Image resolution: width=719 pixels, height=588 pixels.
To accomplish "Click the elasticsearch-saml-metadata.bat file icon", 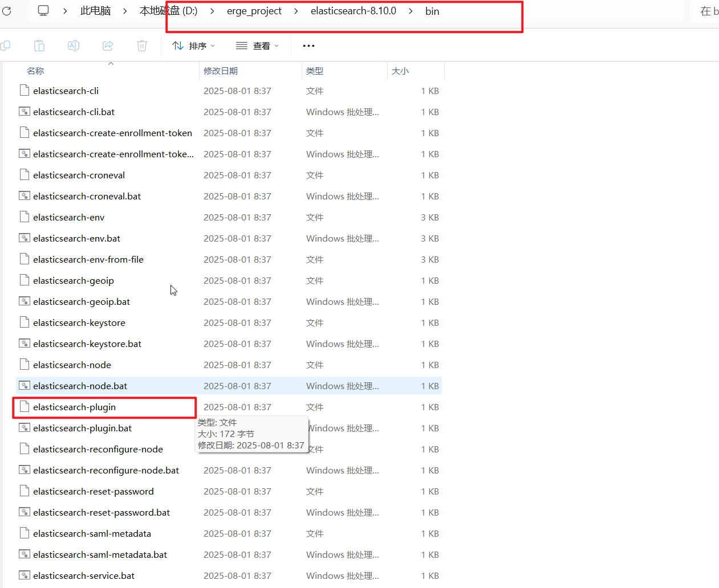I will (25, 554).
